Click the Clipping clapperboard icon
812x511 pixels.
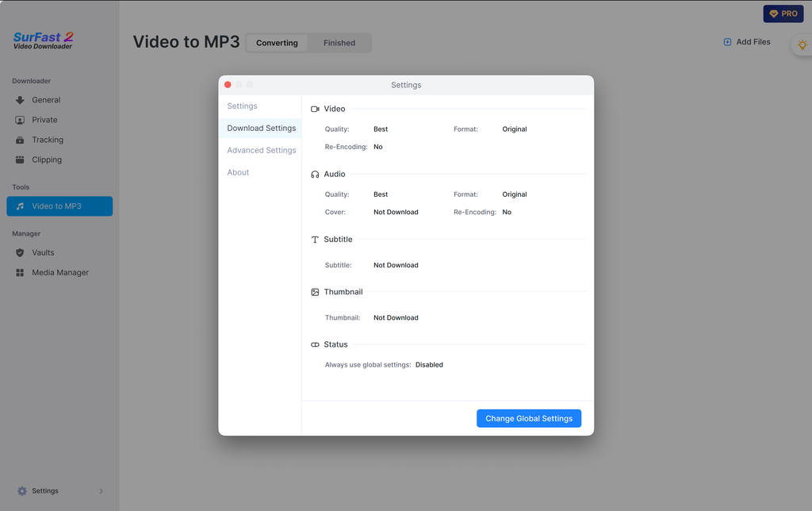tap(20, 159)
